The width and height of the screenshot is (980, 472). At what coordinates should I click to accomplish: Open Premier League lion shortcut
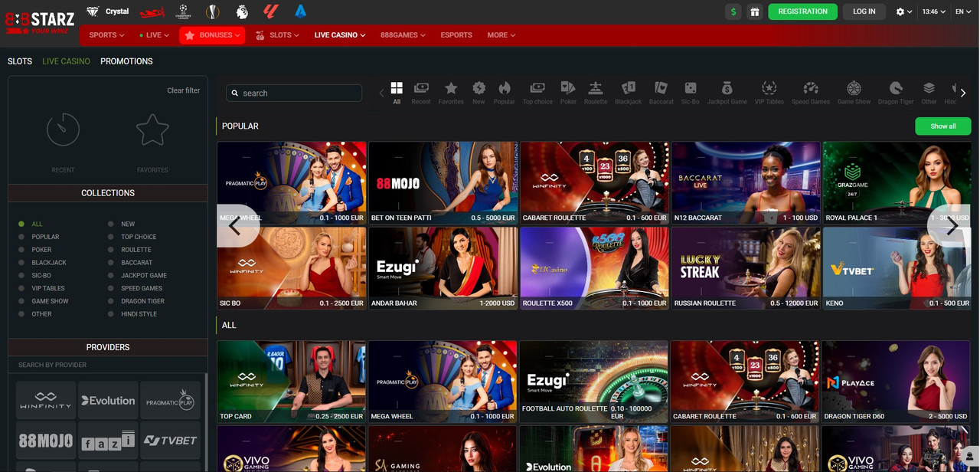(242, 11)
